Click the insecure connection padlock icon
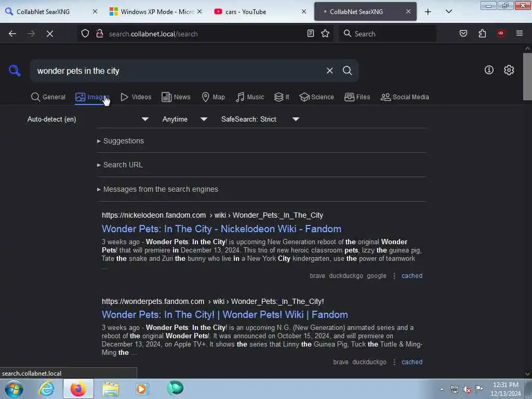 pos(99,34)
